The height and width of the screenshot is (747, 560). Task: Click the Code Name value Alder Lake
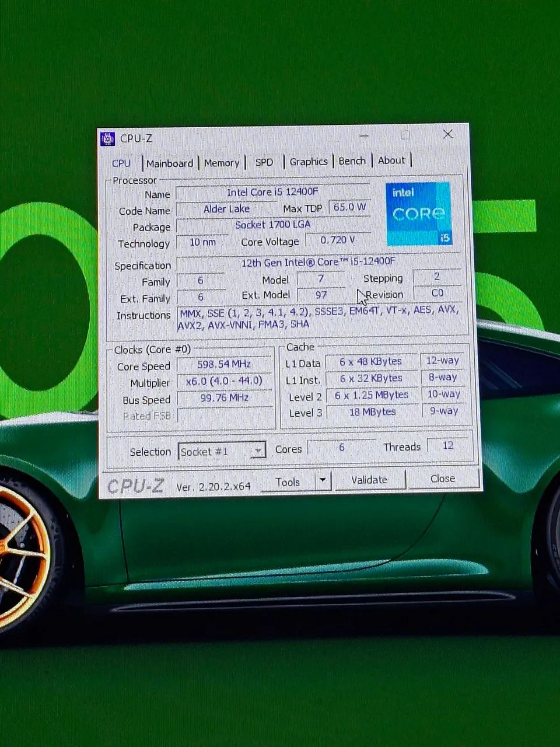(x=226, y=209)
